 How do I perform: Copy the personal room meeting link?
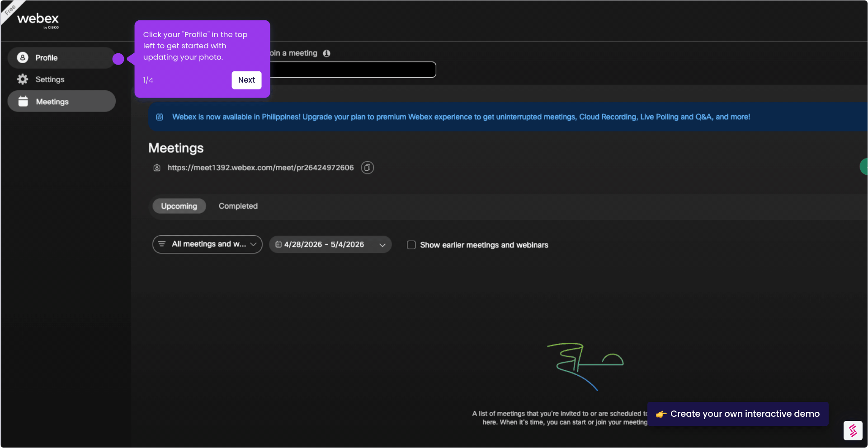coord(368,168)
